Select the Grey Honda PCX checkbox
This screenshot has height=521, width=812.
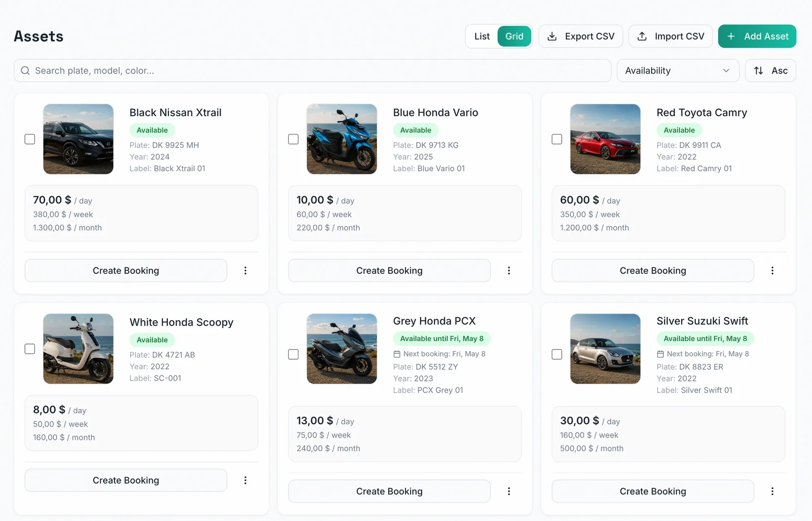[x=293, y=354]
